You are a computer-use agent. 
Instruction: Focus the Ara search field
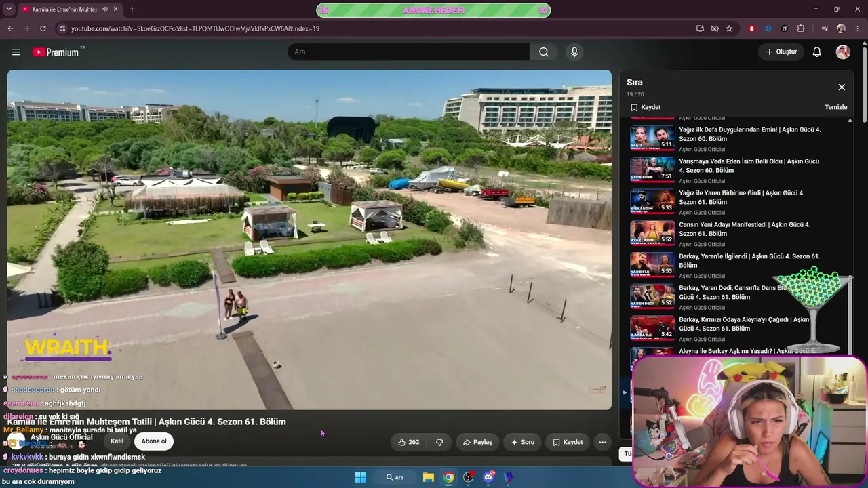pos(408,52)
